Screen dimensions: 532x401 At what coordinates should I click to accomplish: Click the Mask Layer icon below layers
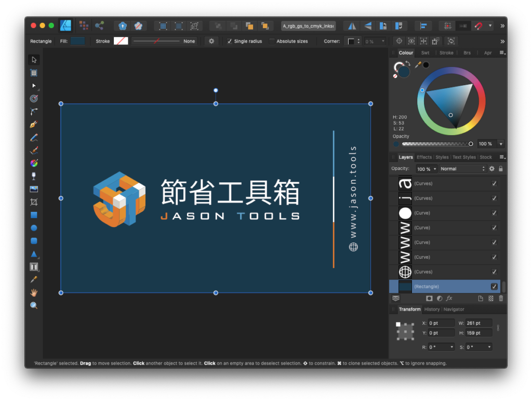coord(429,298)
